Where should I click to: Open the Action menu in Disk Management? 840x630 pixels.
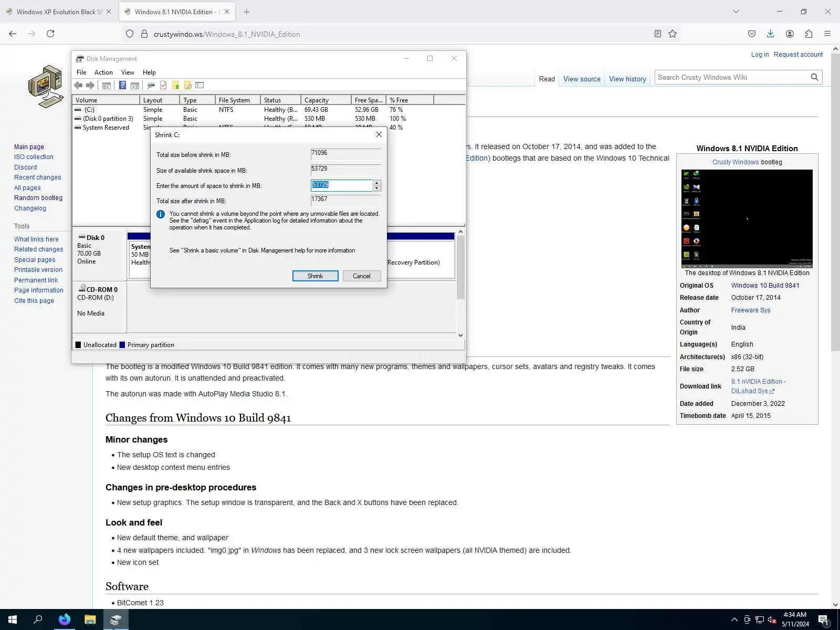[103, 72]
